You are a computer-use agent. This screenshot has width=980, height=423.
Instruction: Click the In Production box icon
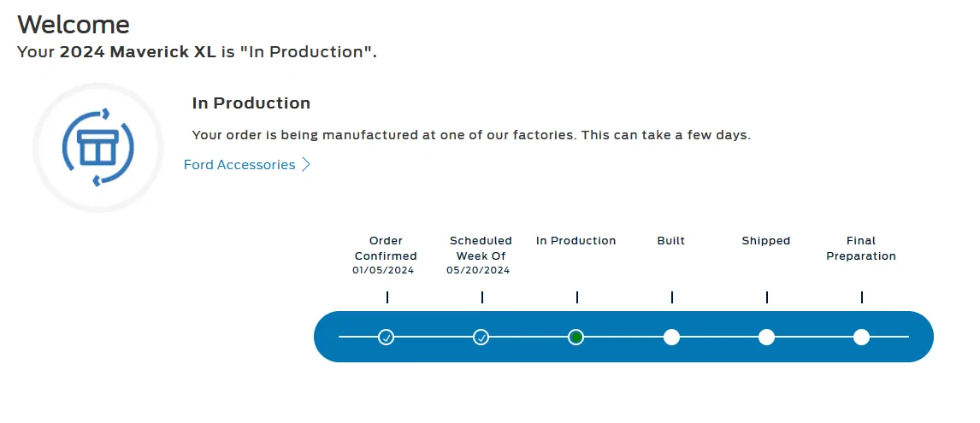coord(98,148)
